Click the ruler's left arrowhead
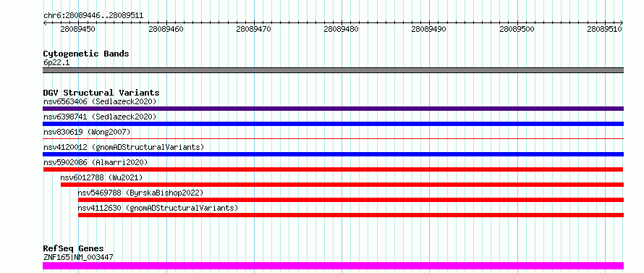 coord(45,22)
